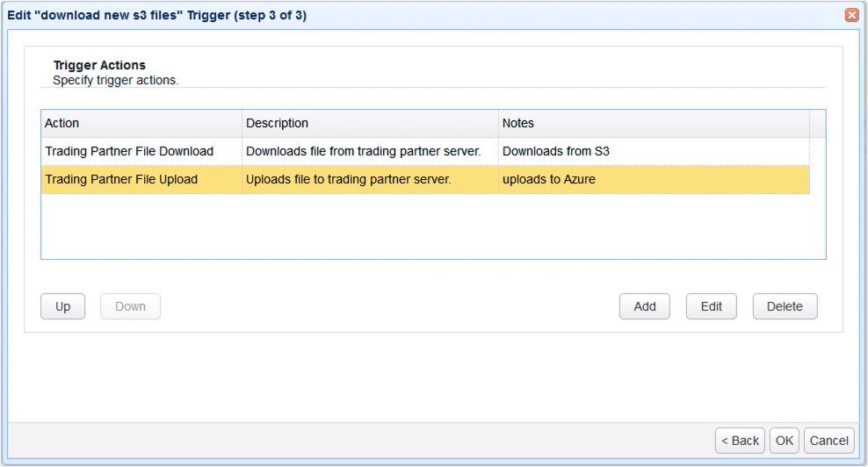The height and width of the screenshot is (467, 868).
Task: Move the selected action Up
Action: (62, 306)
